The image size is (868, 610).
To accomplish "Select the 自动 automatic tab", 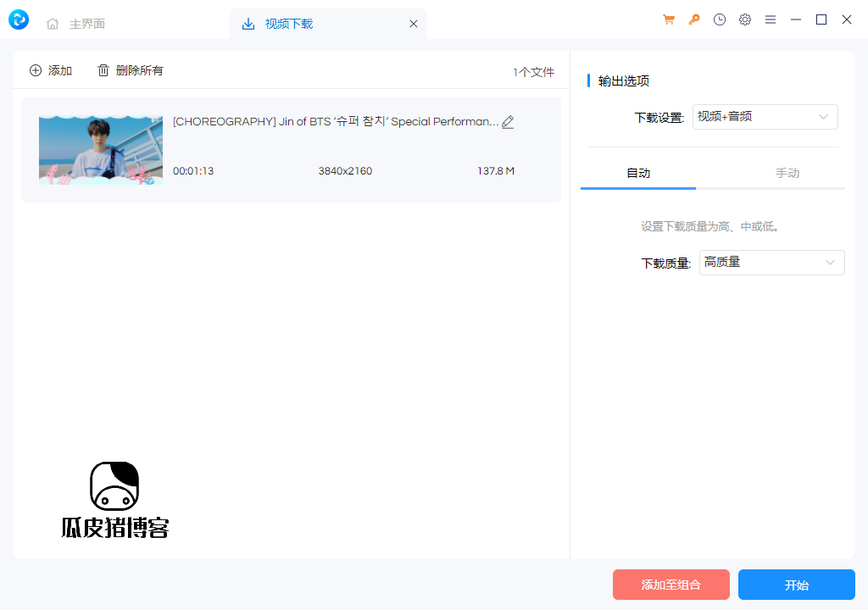I will pyautogui.click(x=638, y=173).
